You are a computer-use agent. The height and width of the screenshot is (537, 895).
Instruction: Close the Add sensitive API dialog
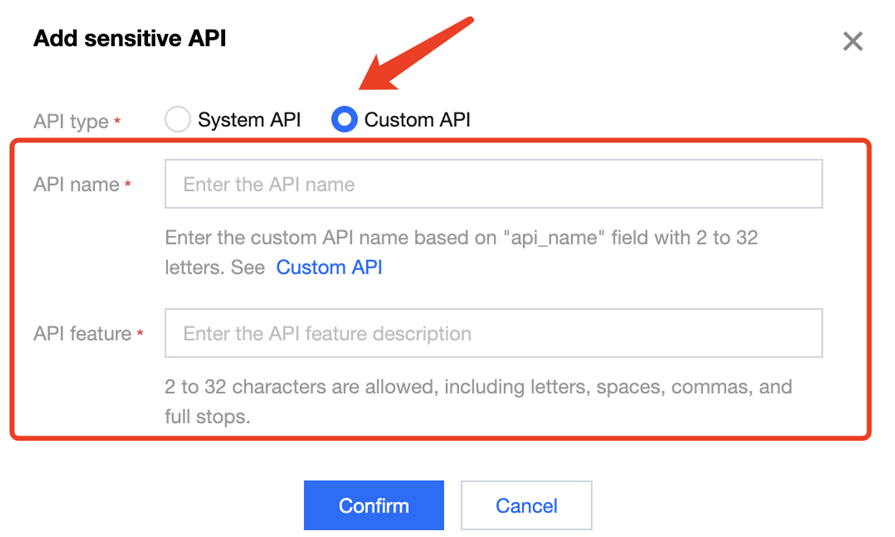[x=852, y=41]
